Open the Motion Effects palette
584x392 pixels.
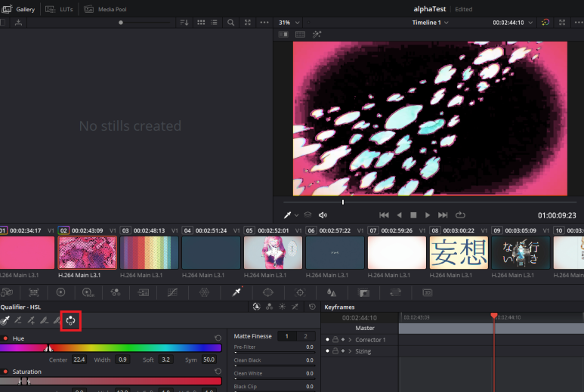pyautogui.click(x=144, y=292)
